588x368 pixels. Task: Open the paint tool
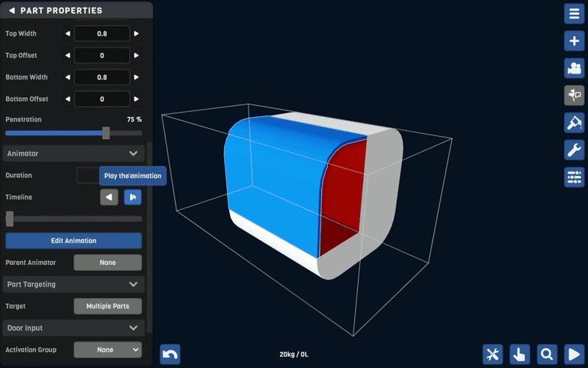574,122
